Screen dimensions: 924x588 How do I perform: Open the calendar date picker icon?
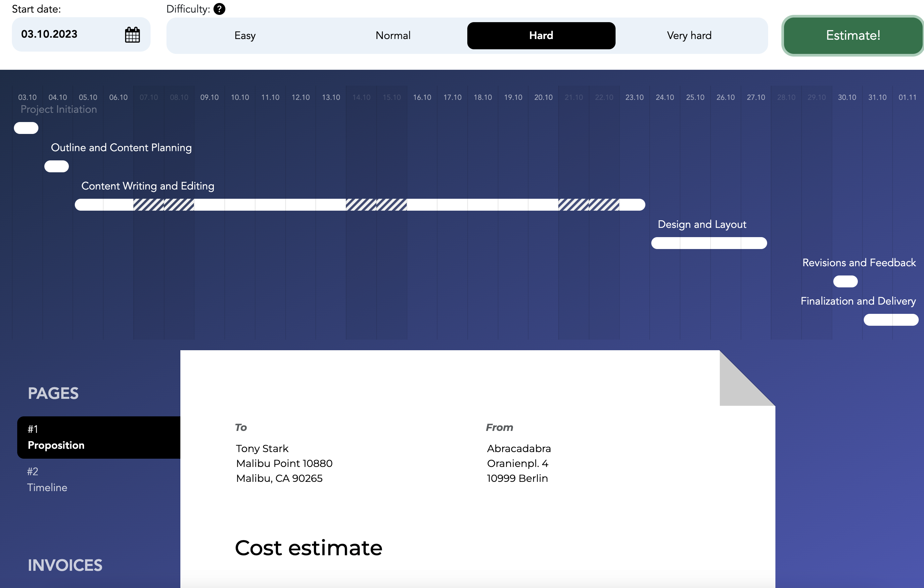[x=132, y=34]
